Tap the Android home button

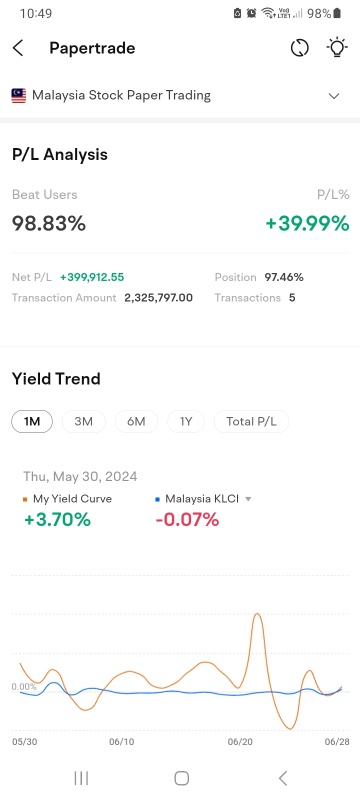click(x=182, y=778)
